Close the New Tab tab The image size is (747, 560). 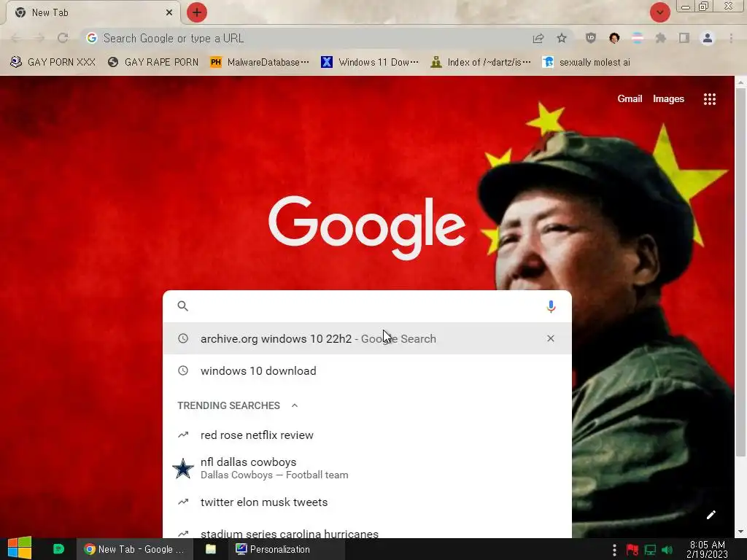click(169, 12)
